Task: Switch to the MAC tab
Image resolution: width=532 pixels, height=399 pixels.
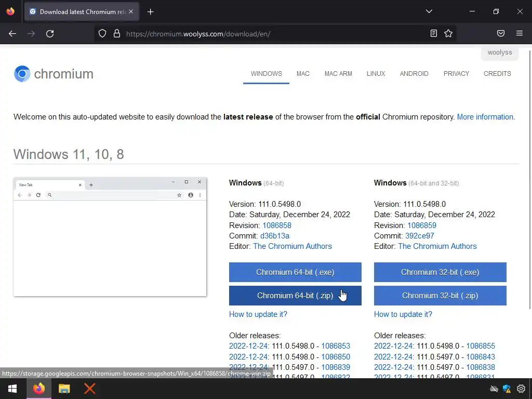Action: (303, 74)
